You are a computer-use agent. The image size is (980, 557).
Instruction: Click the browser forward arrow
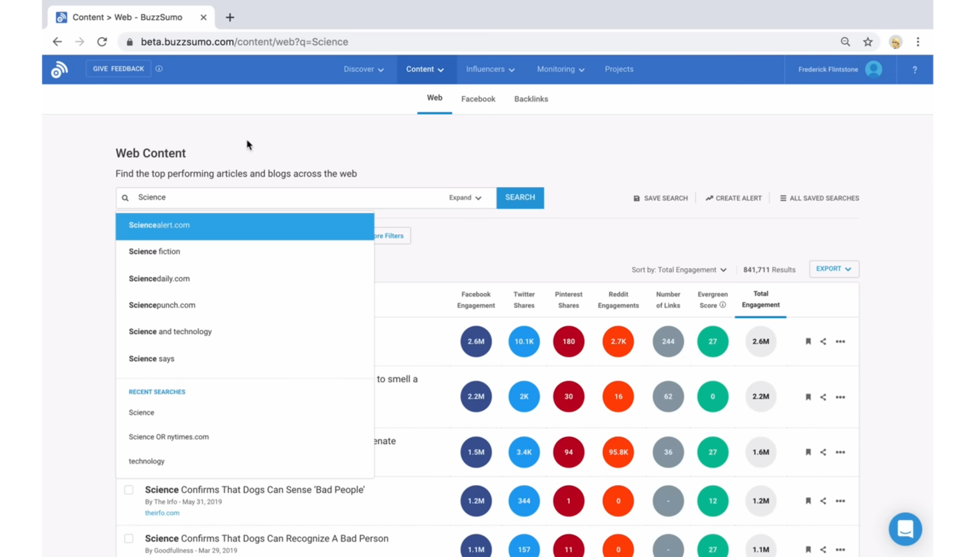click(x=80, y=42)
